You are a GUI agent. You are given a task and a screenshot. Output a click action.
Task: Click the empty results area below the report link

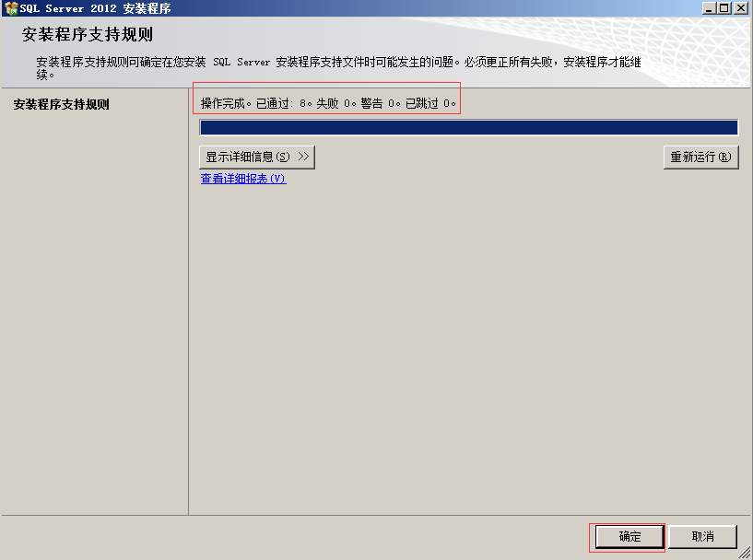(x=468, y=350)
